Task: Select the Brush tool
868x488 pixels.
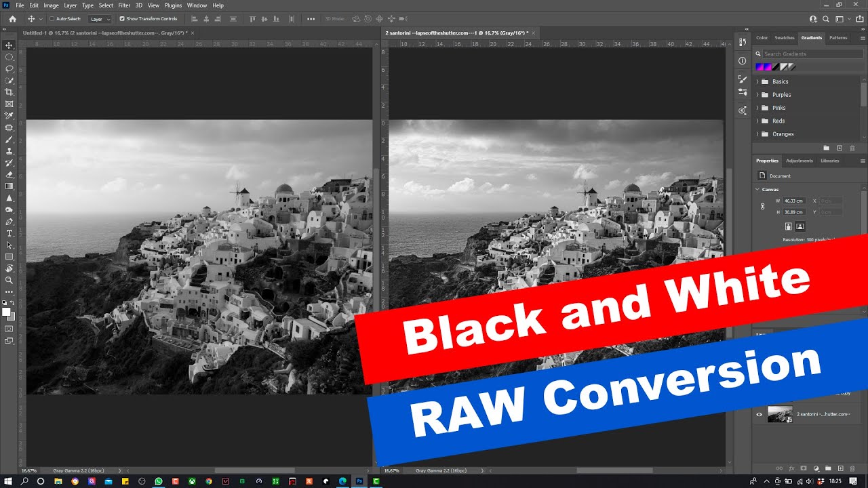Action: click(9, 139)
